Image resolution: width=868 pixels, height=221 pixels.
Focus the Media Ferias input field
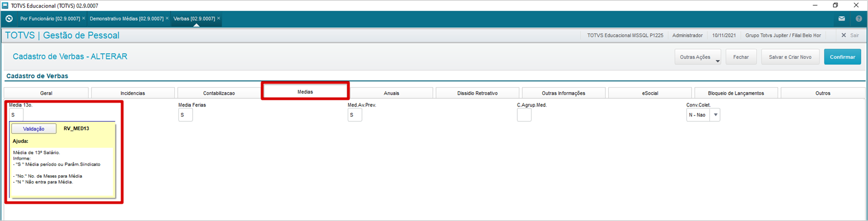[x=185, y=115]
